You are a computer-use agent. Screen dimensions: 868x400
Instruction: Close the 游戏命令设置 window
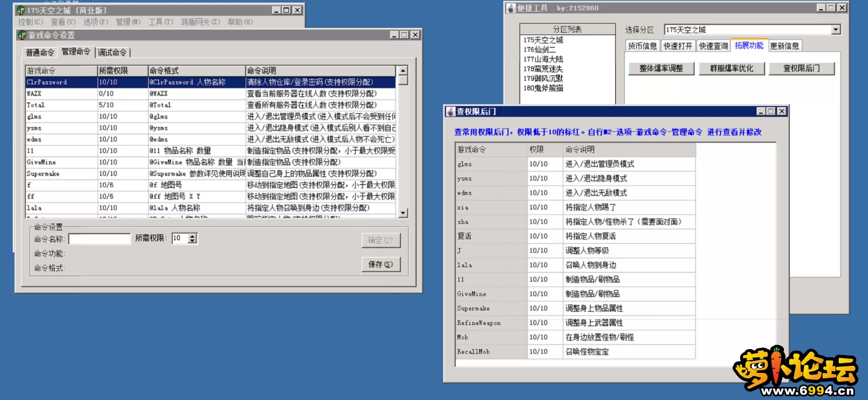(415, 35)
